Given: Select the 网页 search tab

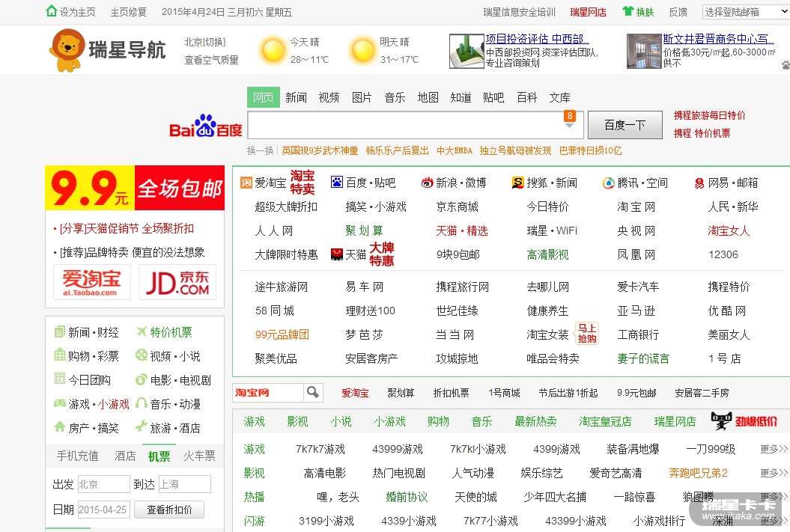Looking at the screenshot, I should point(264,97).
